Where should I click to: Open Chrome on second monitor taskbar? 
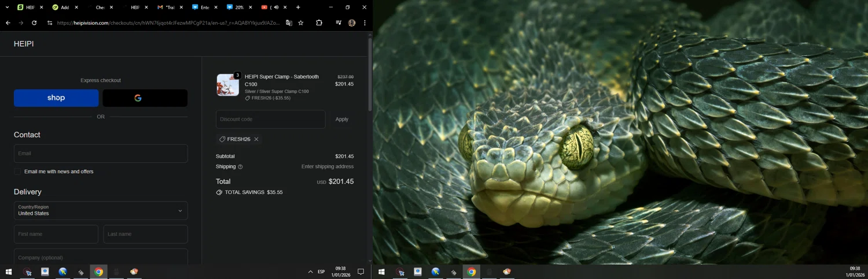[x=472, y=271]
